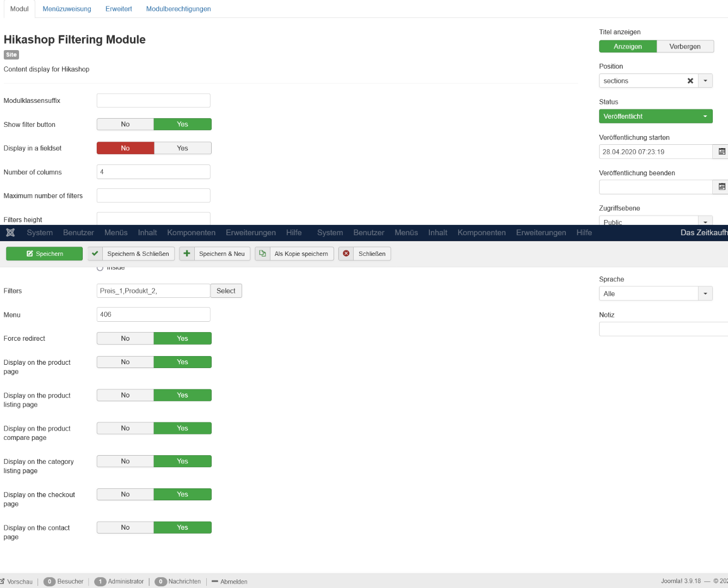Click the checkmark icon of Speichern & Schließen
This screenshot has height=588, width=728.
coord(95,254)
